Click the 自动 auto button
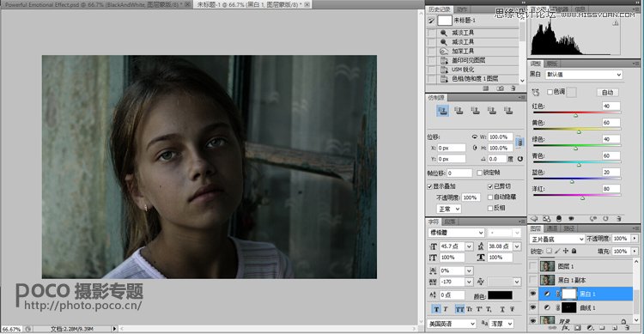The height and width of the screenshot is (334, 644). click(x=607, y=92)
